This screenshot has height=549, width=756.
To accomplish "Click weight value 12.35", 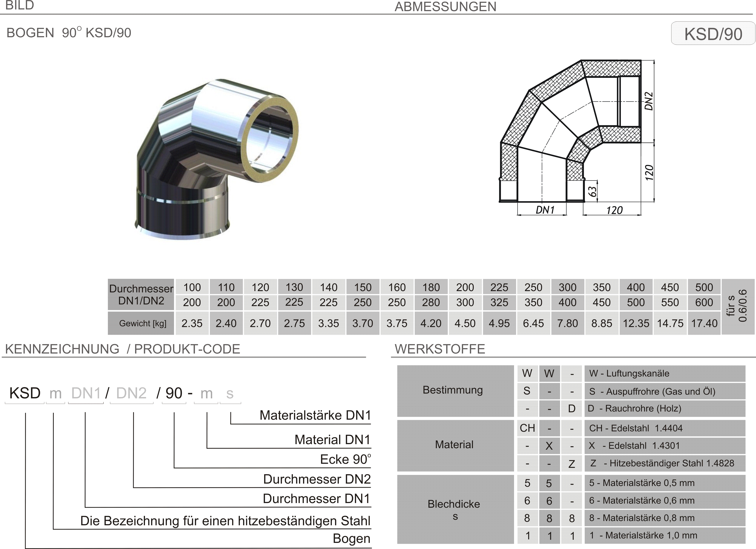I will 636,323.
